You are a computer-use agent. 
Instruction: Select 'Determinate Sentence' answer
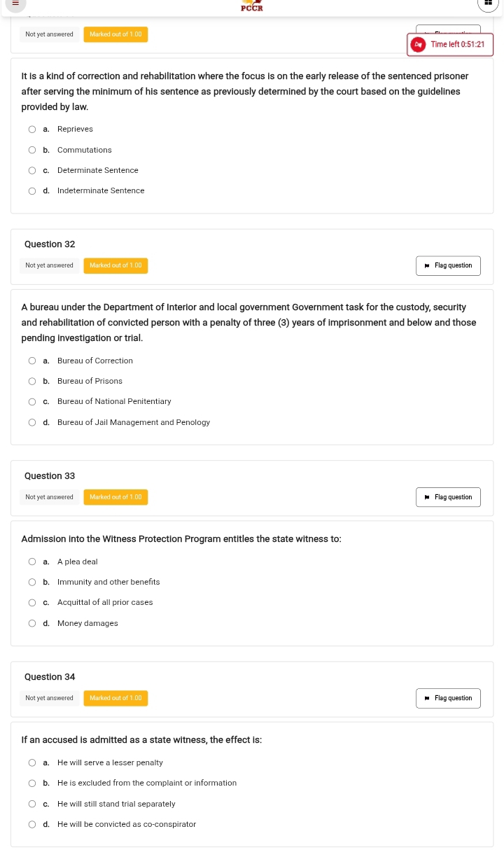pos(32,170)
